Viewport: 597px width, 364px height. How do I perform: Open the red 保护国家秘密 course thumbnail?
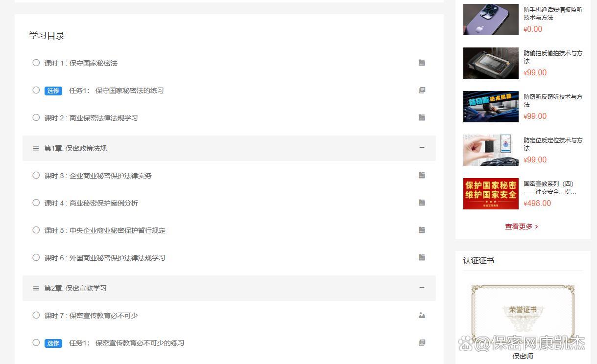click(491, 194)
